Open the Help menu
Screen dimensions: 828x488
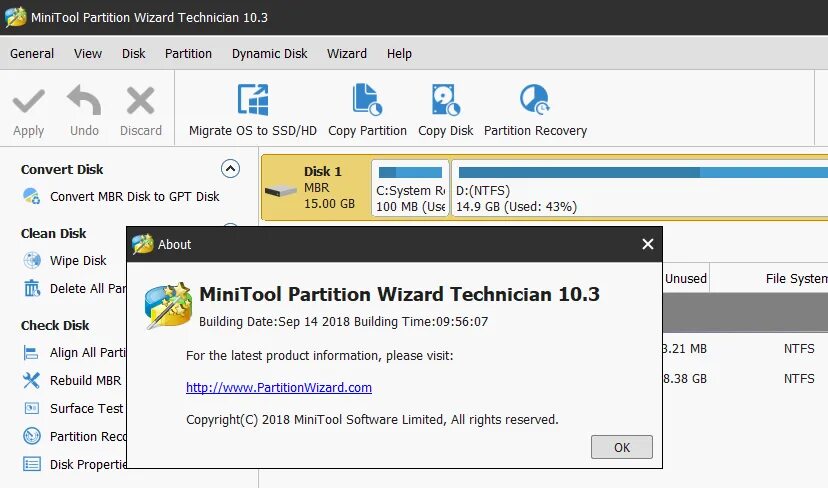(399, 53)
